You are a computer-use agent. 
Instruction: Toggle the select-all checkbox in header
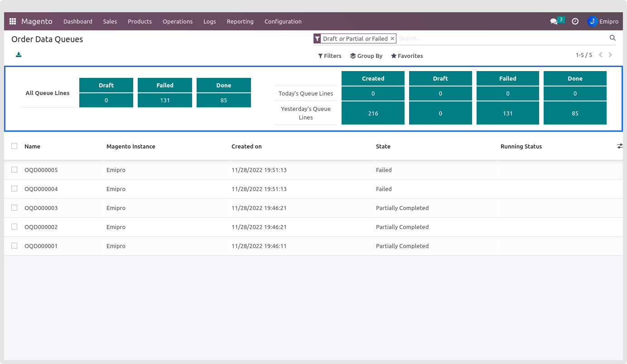pyautogui.click(x=14, y=146)
